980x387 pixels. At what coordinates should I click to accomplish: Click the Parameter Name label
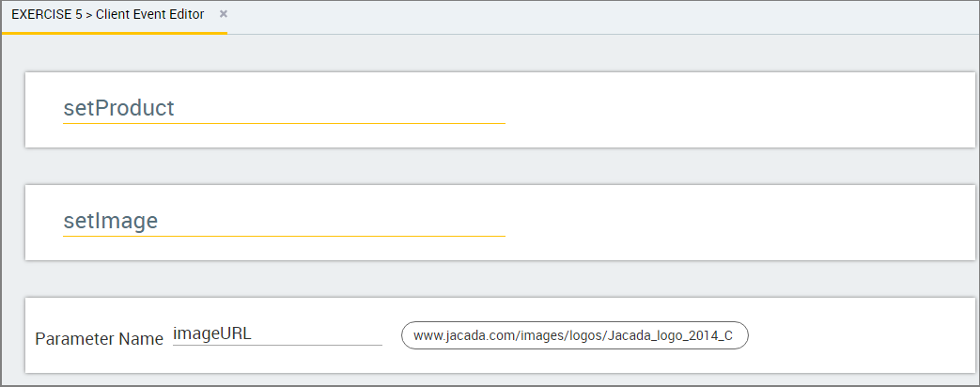pos(99,339)
